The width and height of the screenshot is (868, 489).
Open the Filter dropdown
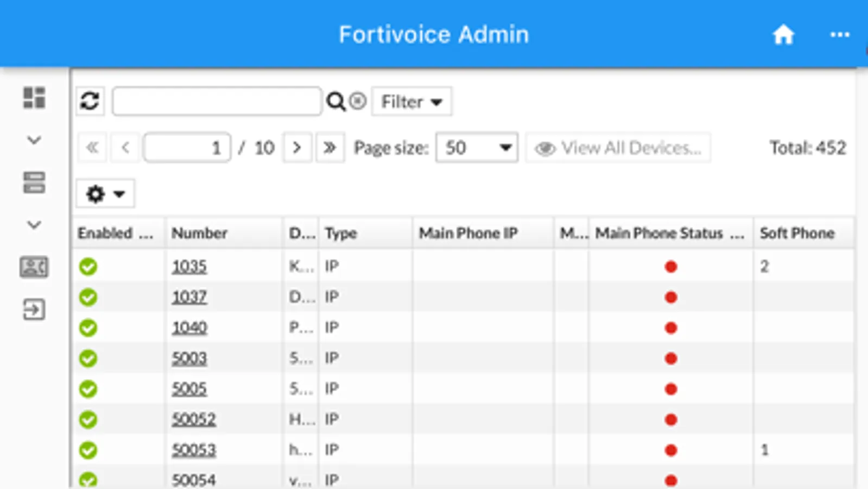[x=411, y=102]
